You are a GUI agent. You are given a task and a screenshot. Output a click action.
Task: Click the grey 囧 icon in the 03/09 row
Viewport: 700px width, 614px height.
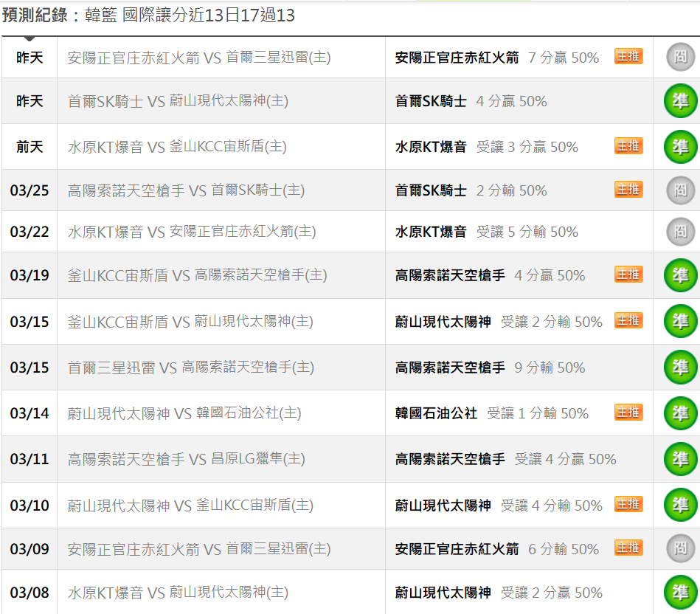click(x=680, y=548)
